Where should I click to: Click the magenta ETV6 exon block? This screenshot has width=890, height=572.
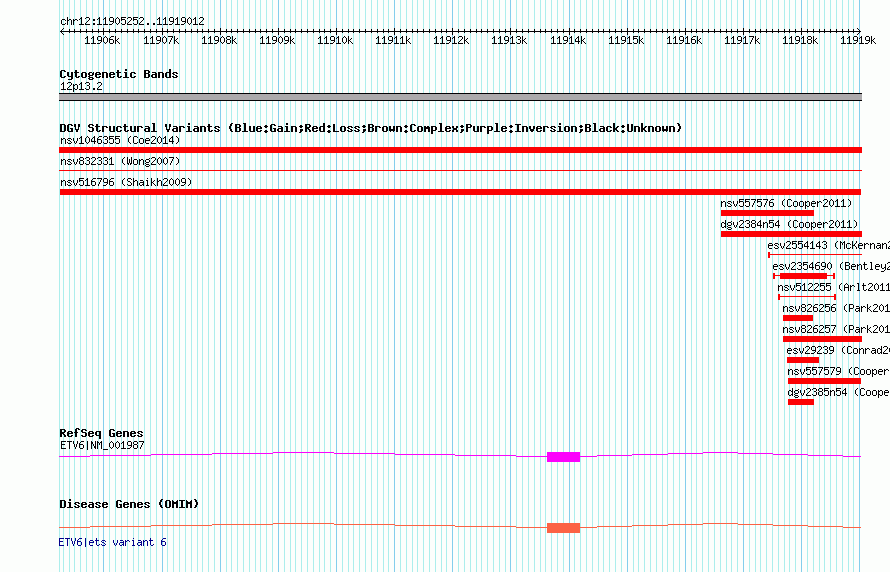[564, 457]
